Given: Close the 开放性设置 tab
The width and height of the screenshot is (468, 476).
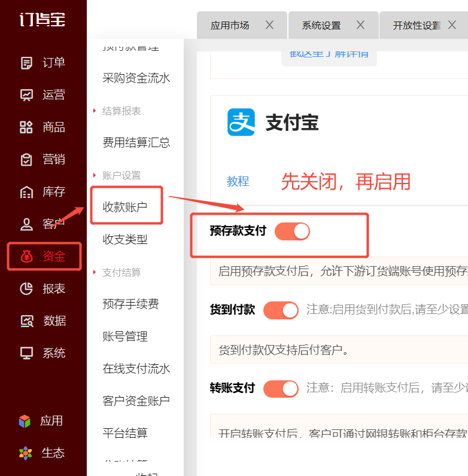Looking at the screenshot, I should (x=452, y=25).
